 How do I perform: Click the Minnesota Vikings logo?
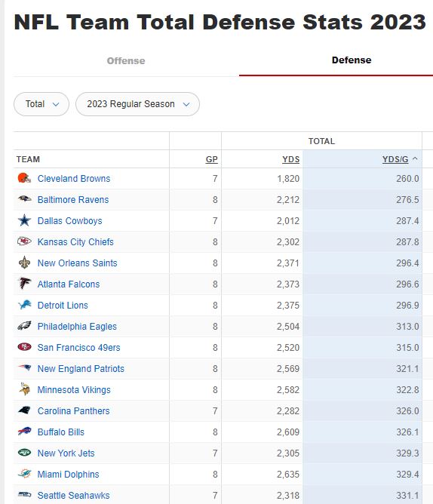click(24, 389)
